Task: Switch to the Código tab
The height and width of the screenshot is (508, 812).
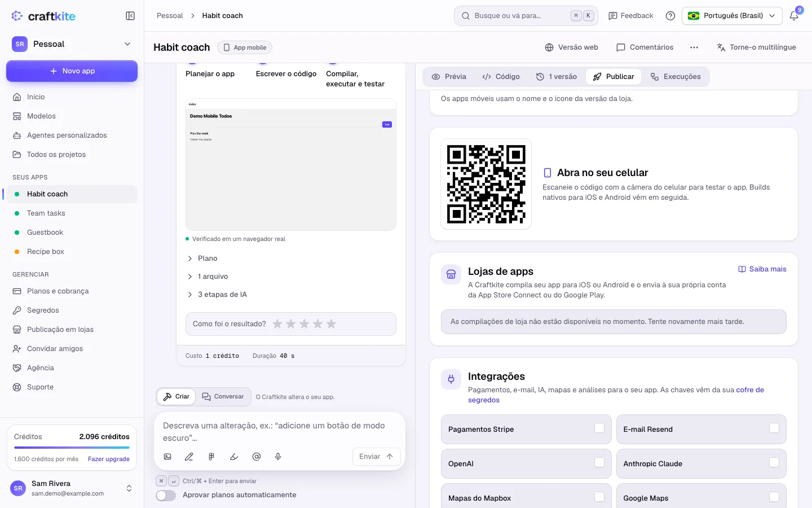Action: click(x=501, y=77)
